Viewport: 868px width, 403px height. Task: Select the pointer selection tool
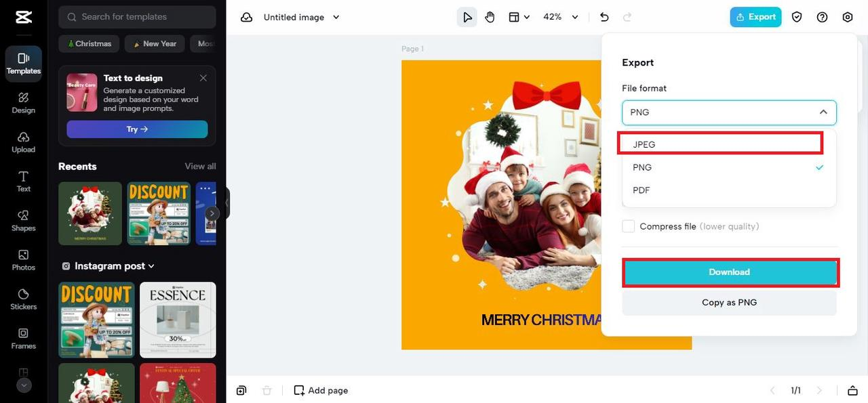click(x=467, y=17)
